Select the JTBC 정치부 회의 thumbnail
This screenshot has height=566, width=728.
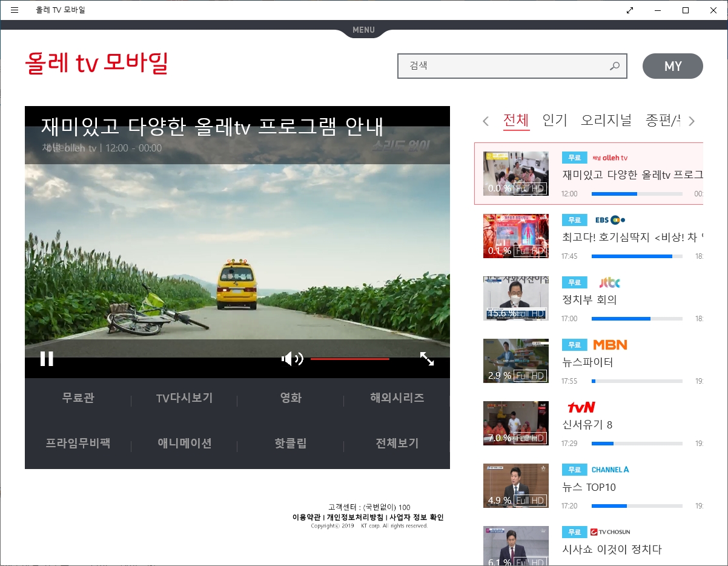(516, 298)
